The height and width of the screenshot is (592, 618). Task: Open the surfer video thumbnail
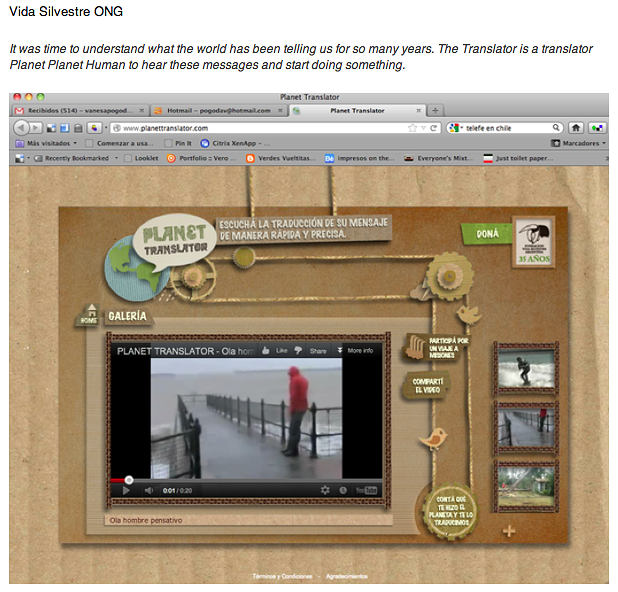pos(526,369)
